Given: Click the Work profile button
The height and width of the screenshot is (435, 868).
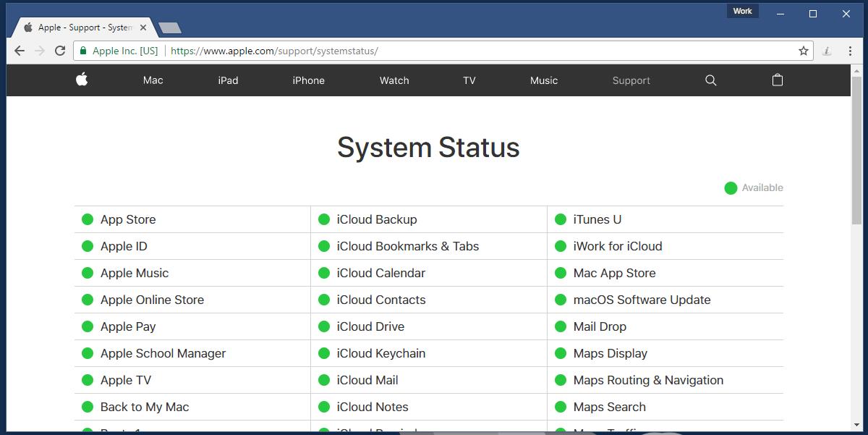Looking at the screenshot, I should pyautogui.click(x=743, y=11).
